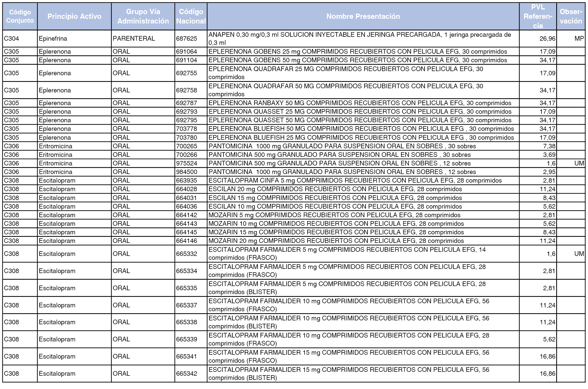Select the price 16,86 in row 665342
This screenshot has height=389, width=588.
pyautogui.click(x=538, y=374)
